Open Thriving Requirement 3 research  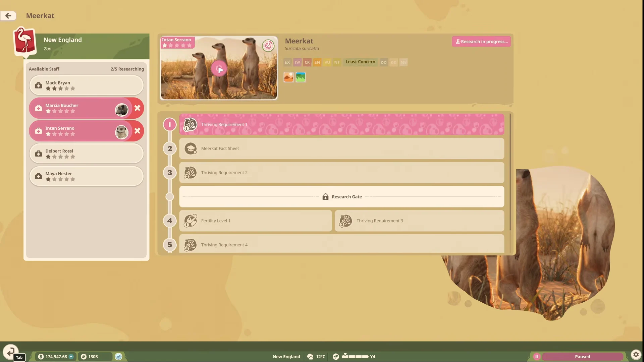point(419,221)
